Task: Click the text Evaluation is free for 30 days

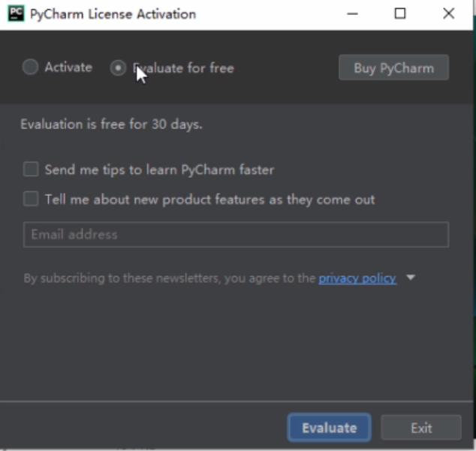Action: [x=111, y=125]
